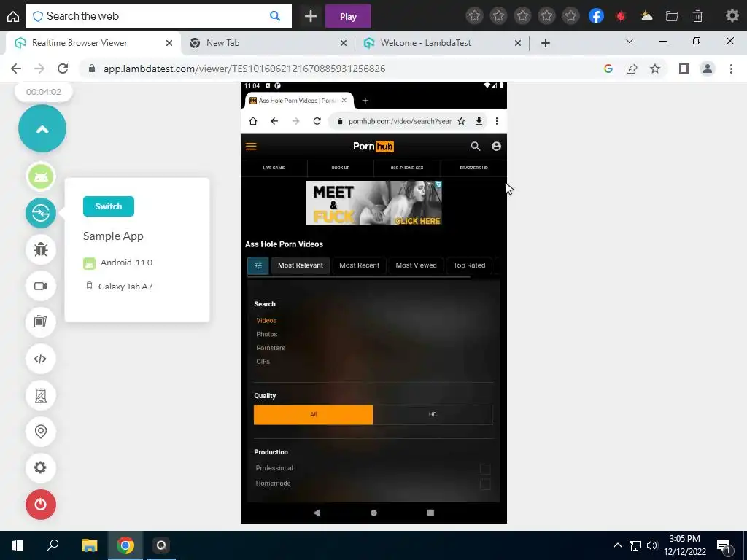The image size is (747, 560).
Task: Select the Most Recent sort tab
Action: coord(359,265)
